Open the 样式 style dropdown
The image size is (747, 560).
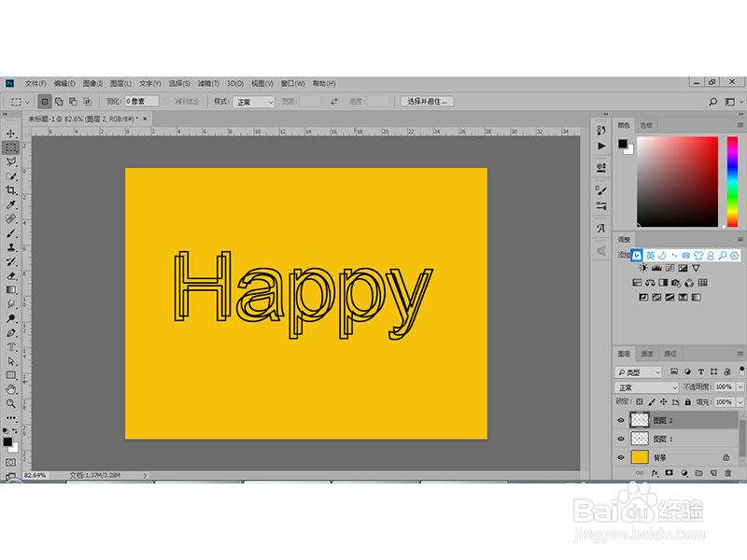[x=253, y=102]
